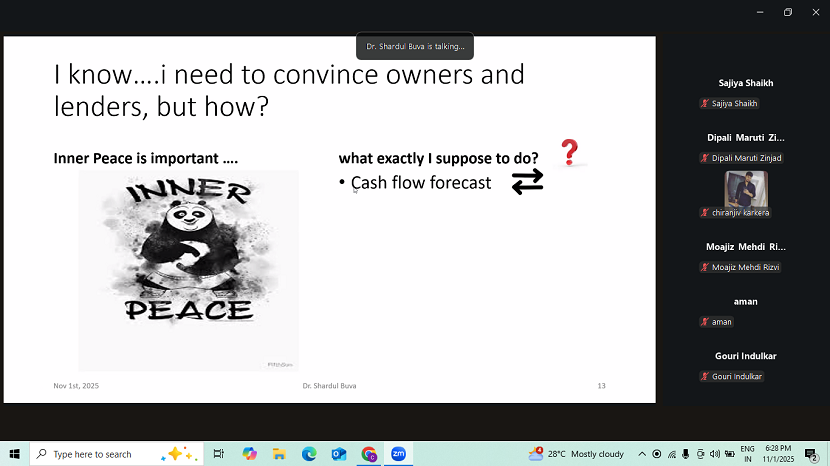Open Microsoft Edge from the taskbar
The height and width of the screenshot is (466, 830).
click(309, 454)
